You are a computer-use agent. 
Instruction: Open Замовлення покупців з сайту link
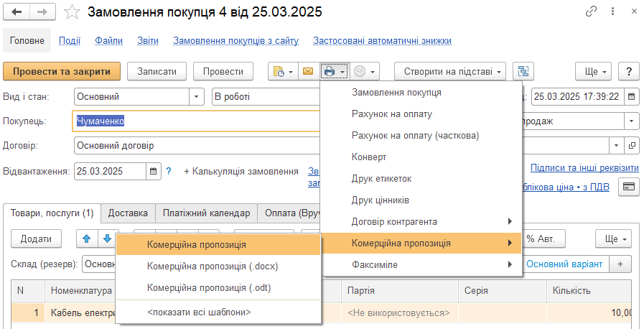pos(235,41)
